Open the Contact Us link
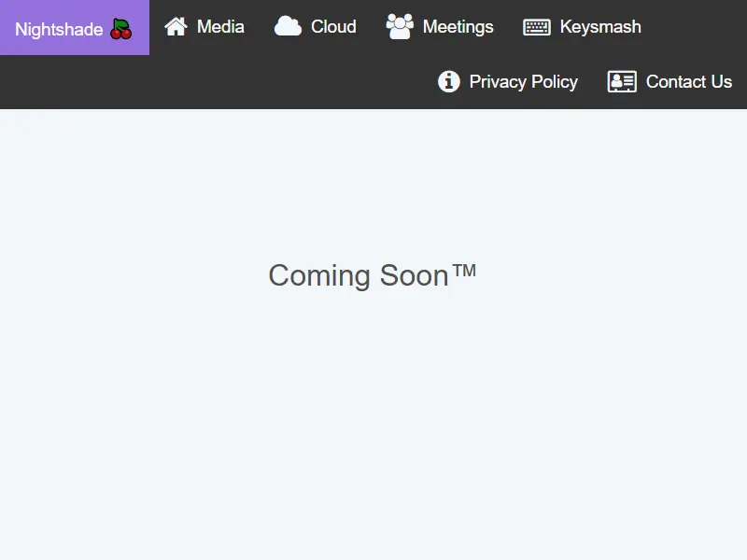The height and width of the screenshot is (560, 747). (x=669, y=82)
